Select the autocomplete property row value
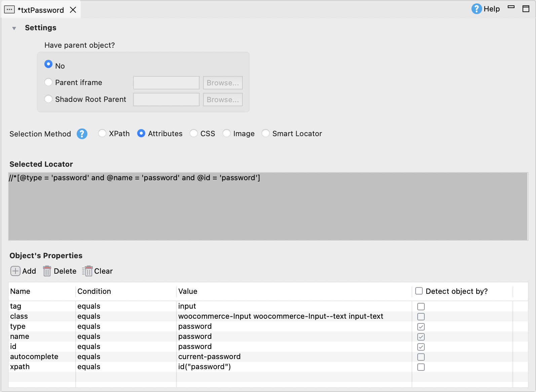Viewport: 536px width, 392px height. [x=209, y=357]
